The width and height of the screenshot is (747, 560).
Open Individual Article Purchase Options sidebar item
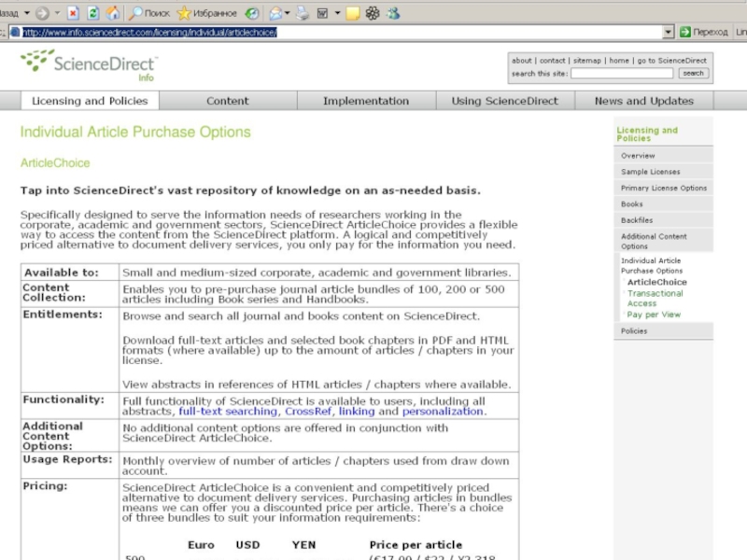tap(652, 266)
